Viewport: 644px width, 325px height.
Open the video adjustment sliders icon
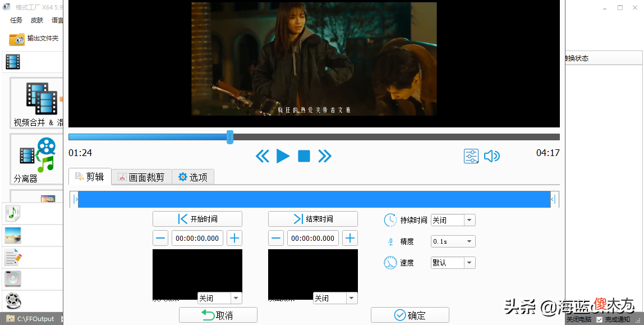(x=471, y=156)
